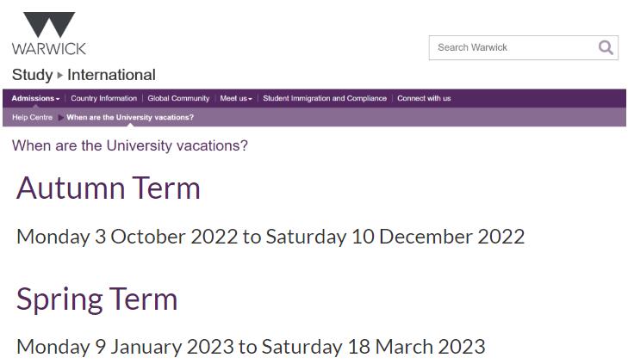628x364 pixels.
Task: Select When are the University vacations? breadcrumb
Action: [x=130, y=118]
